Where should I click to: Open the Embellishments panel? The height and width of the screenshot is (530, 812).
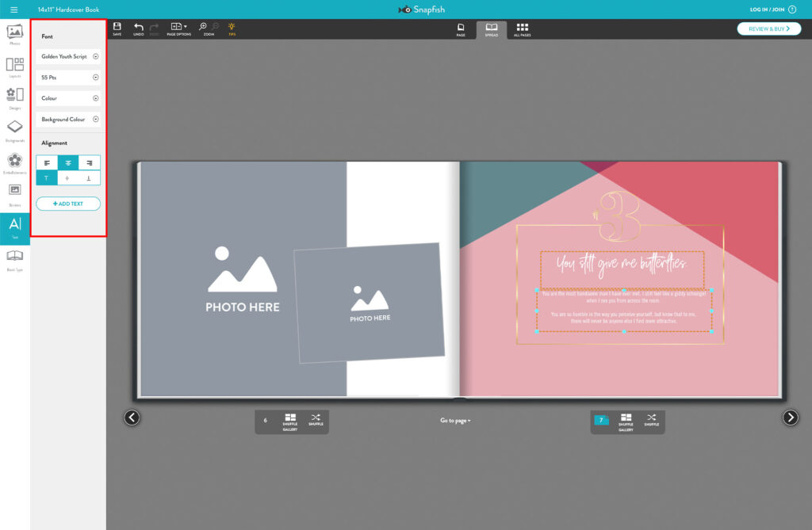pos(14,163)
